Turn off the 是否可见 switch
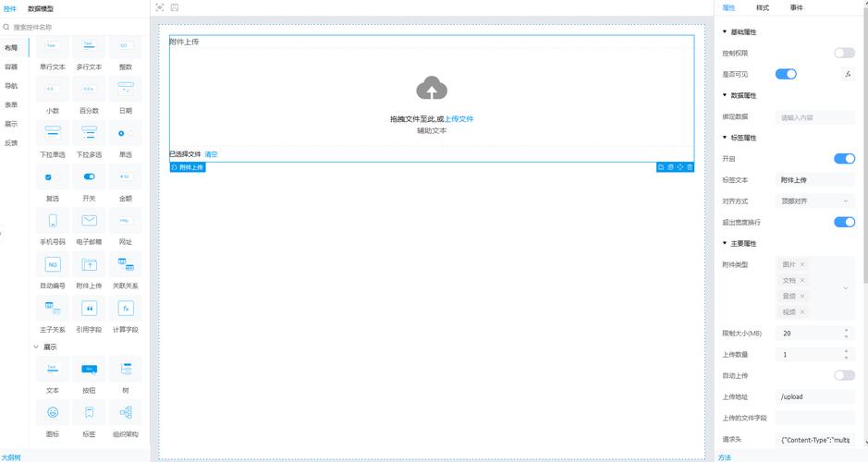The width and height of the screenshot is (868, 462). [786, 74]
